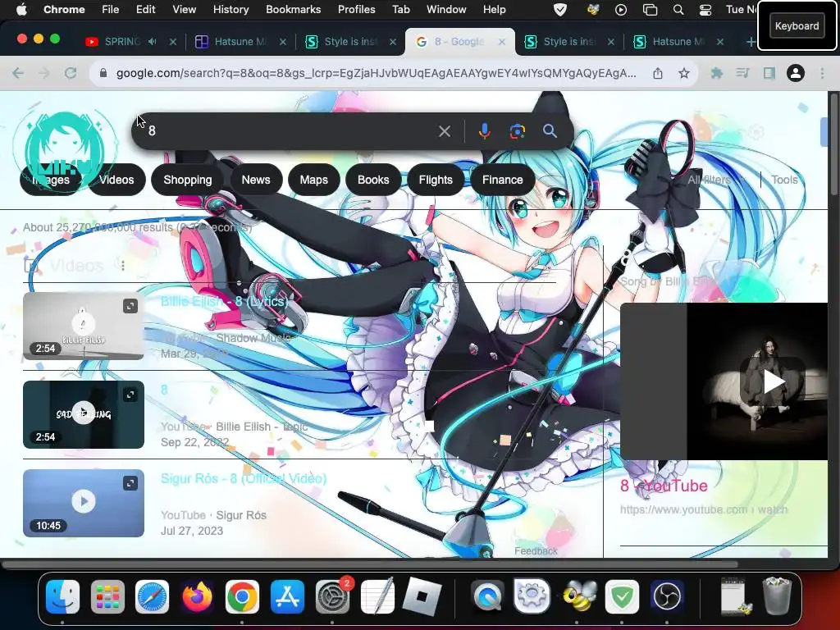Open Spotlight search in the menu bar
Screen dimensions: 840x630
678,10
